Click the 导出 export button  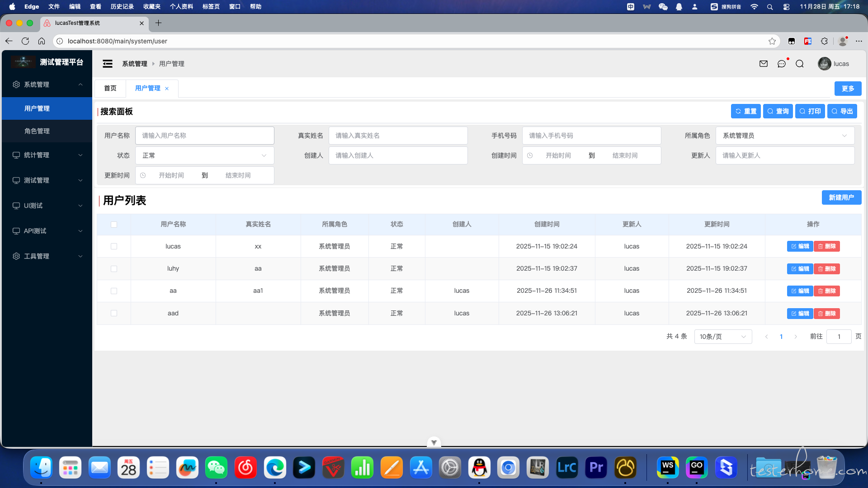(x=842, y=111)
